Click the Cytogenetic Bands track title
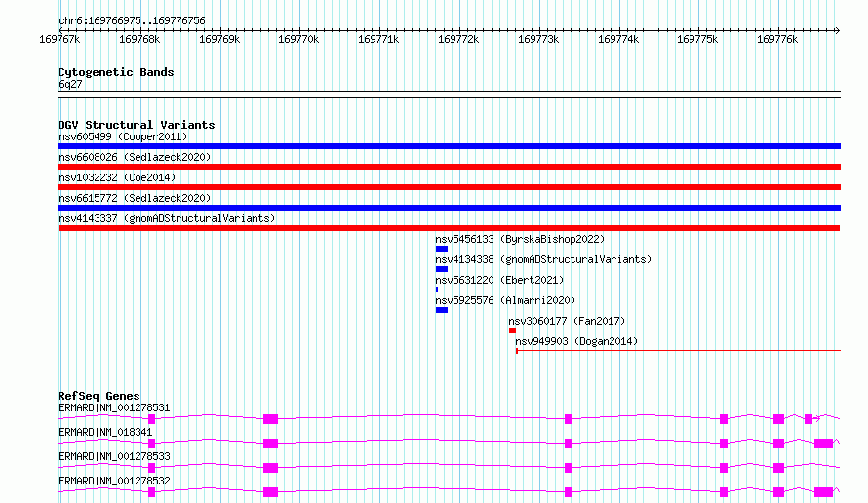 [116, 72]
